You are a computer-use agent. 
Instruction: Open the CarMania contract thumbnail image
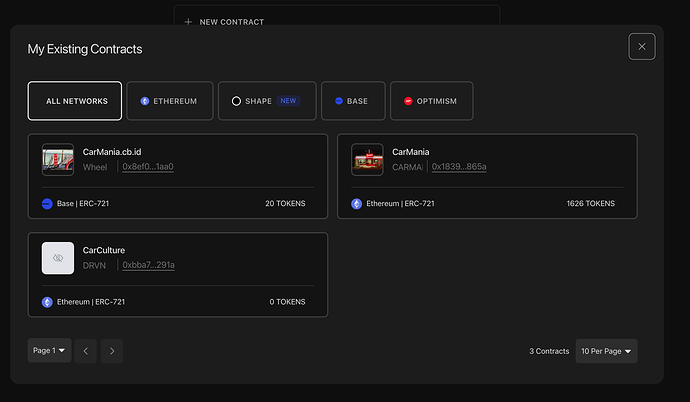[x=367, y=160]
